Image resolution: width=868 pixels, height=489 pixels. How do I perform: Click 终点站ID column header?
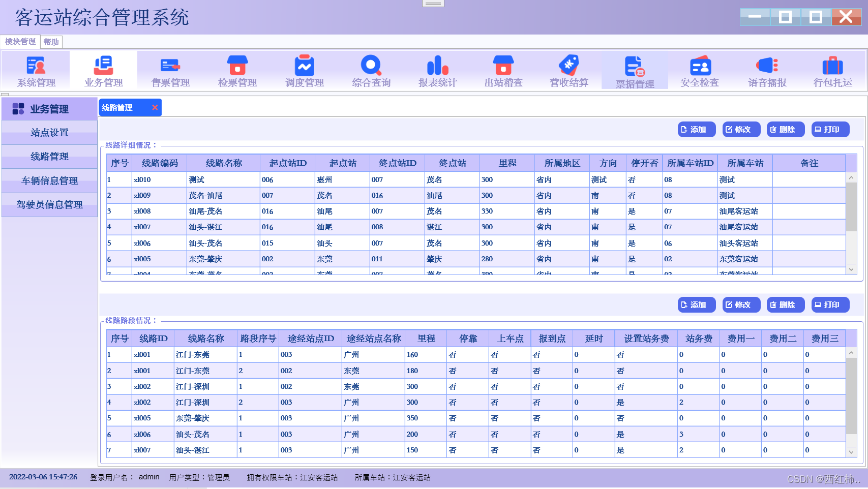click(x=398, y=163)
